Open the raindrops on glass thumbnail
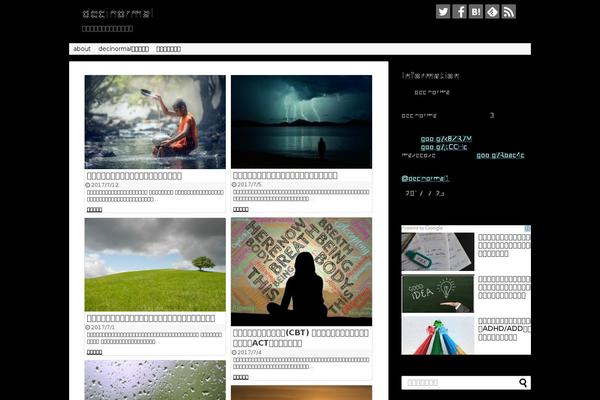The height and width of the screenshot is (400, 600). click(155, 380)
